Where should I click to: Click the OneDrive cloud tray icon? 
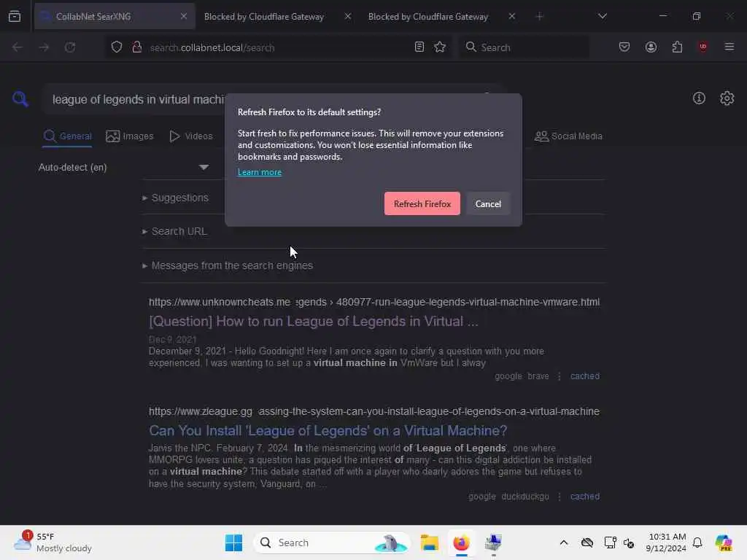[x=587, y=542]
